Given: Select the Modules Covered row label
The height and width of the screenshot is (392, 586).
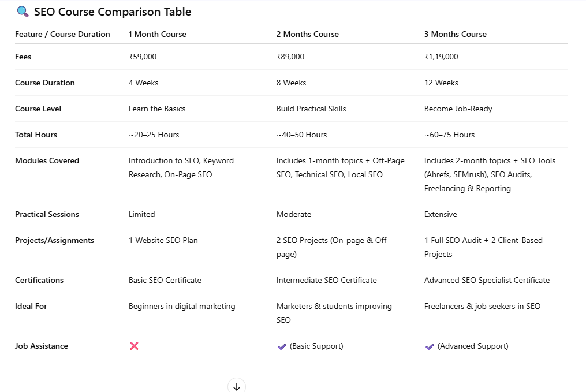Looking at the screenshot, I should pos(47,160).
